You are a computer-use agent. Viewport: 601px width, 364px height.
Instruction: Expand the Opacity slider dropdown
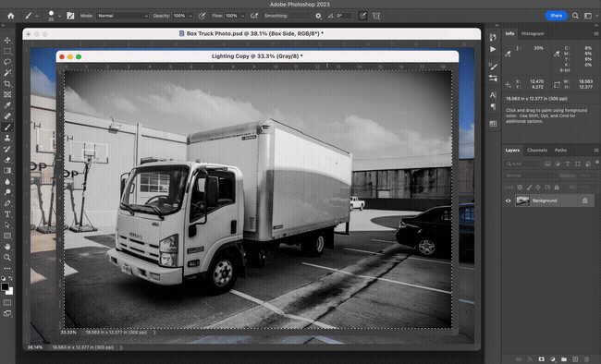pos(190,16)
